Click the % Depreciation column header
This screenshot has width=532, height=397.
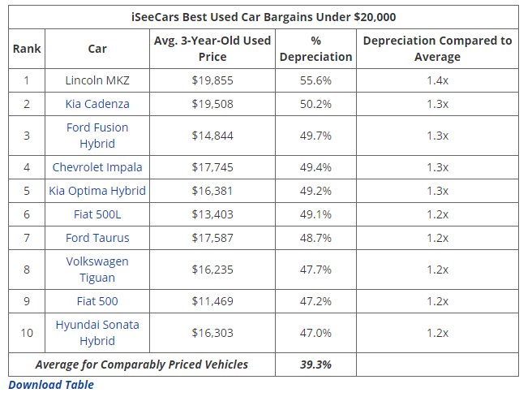[315, 49]
